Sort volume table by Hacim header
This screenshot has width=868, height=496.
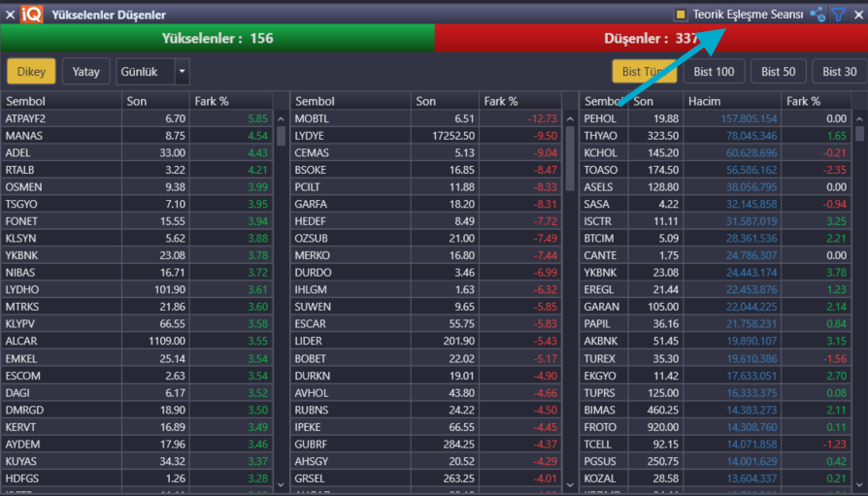pyautogui.click(x=732, y=101)
